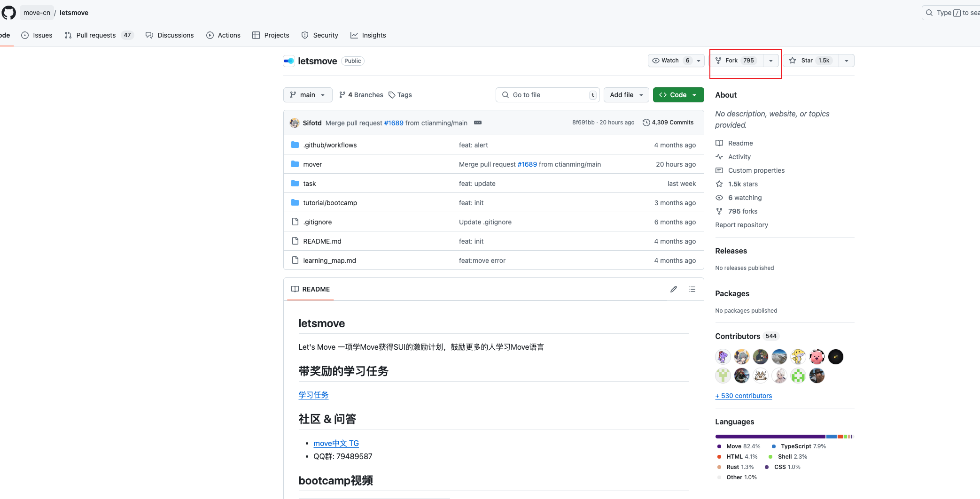Click the Tags link
980x499 pixels.
400,95
